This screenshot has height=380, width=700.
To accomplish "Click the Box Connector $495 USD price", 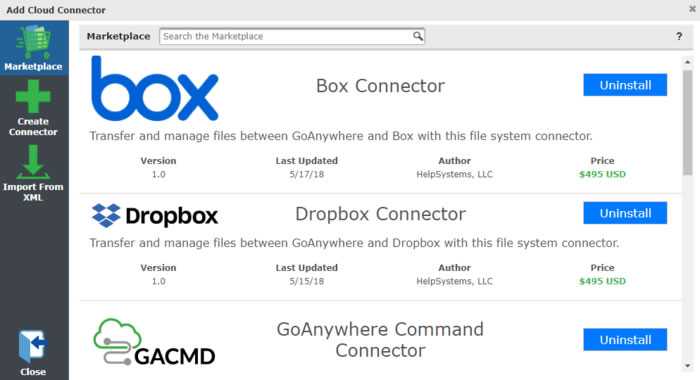I will pos(602,174).
